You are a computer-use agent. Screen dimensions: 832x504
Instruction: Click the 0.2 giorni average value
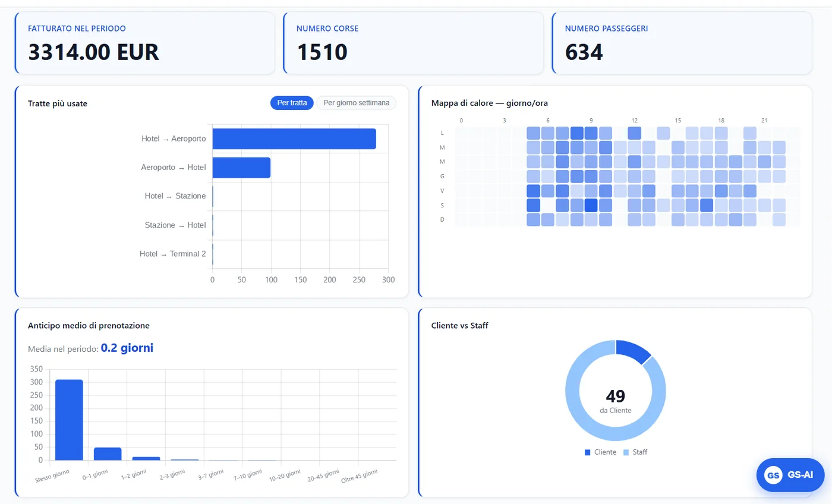tap(127, 348)
